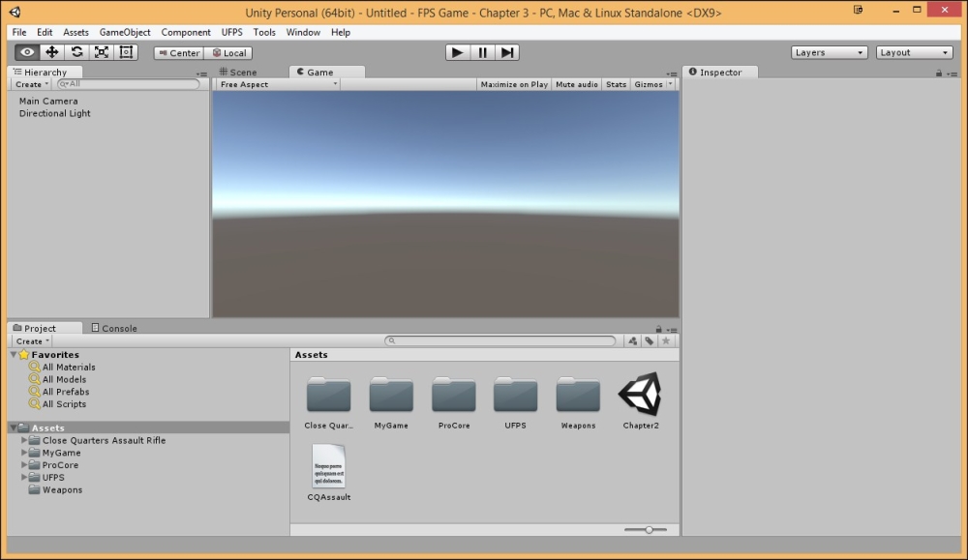This screenshot has width=968, height=560.
Task: Mute audio in the Game view
Action: 576,84
